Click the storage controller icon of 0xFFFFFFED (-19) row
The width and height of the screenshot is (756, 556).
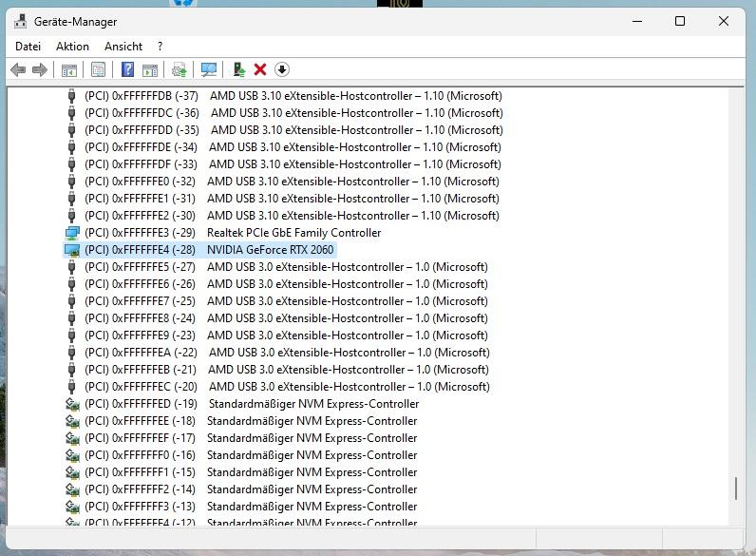point(72,404)
